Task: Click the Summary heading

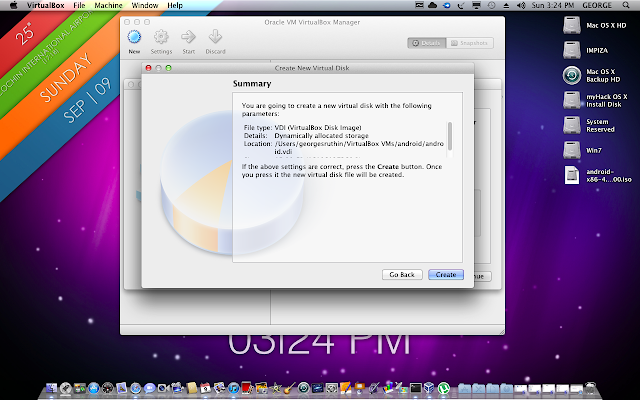Action: (x=252, y=84)
